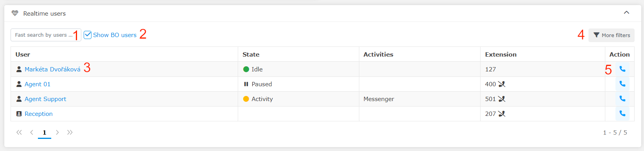Click the phone icon in the Agent Support row

pyautogui.click(x=622, y=99)
